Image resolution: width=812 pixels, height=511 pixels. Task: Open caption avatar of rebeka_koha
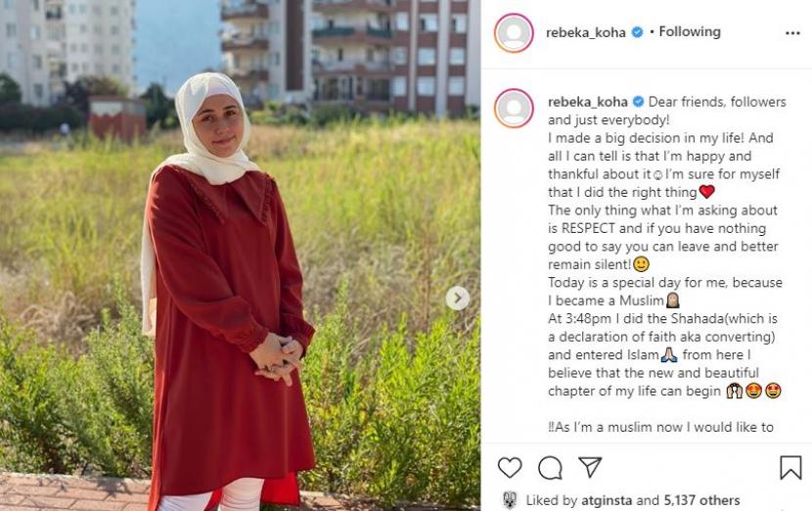(x=514, y=109)
